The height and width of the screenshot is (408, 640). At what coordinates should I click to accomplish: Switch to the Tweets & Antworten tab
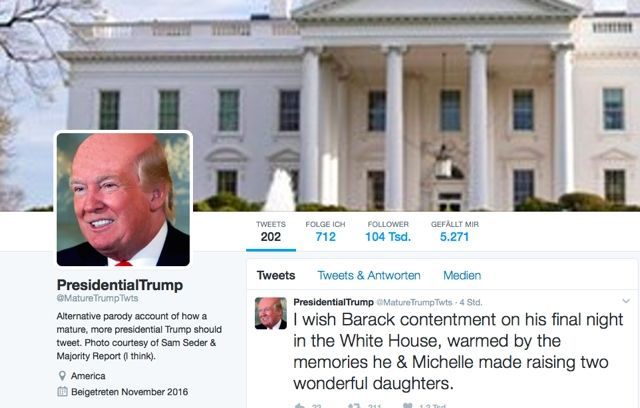pos(369,275)
